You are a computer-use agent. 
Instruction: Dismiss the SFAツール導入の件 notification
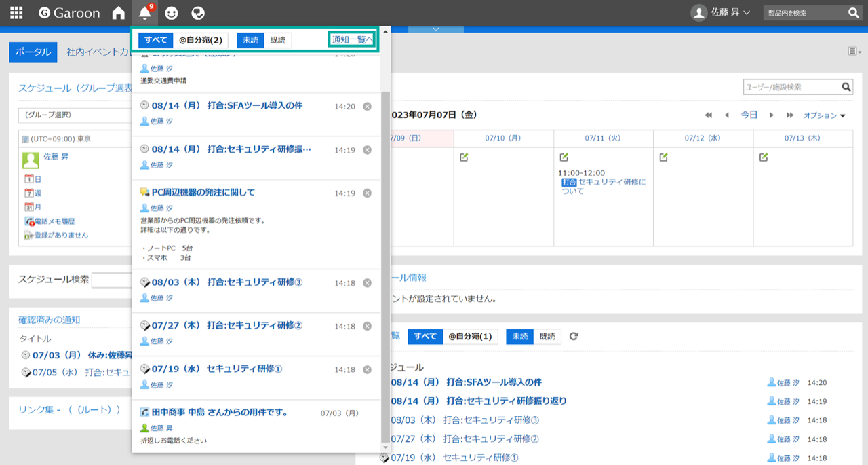click(x=367, y=107)
